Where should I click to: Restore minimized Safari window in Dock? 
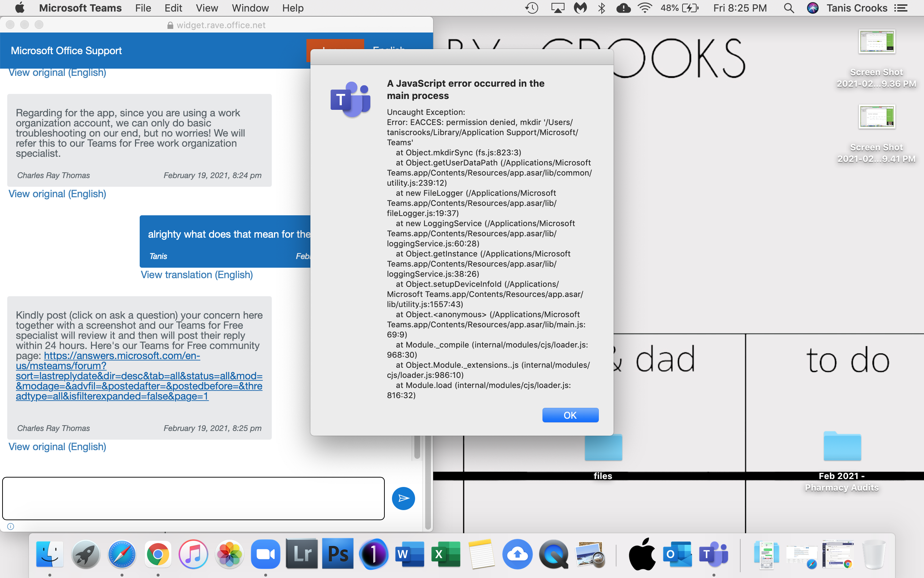[x=801, y=556]
